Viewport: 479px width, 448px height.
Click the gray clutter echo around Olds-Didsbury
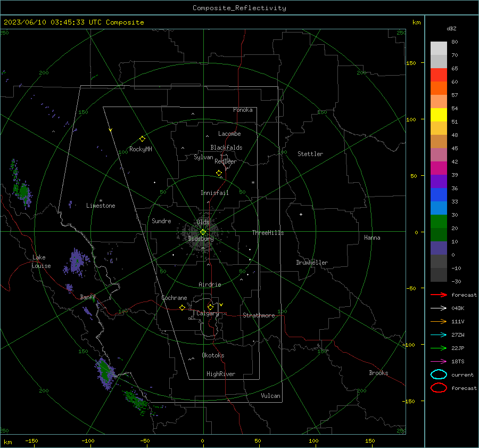(x=200, y=234)
